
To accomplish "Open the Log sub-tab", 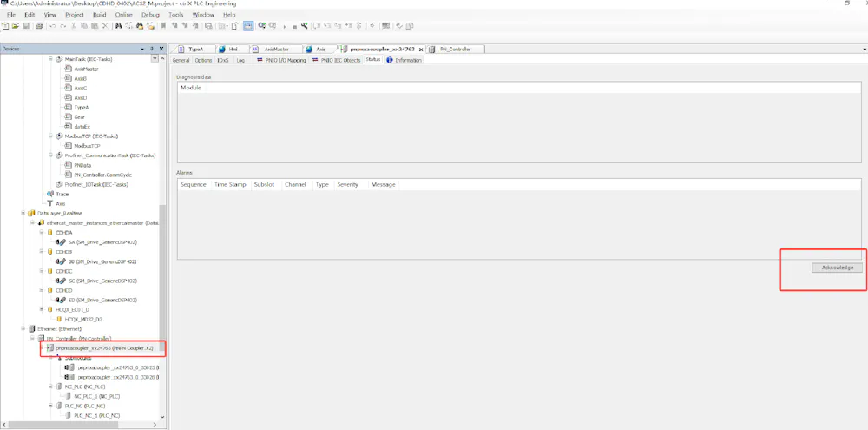I will point(240,60).
